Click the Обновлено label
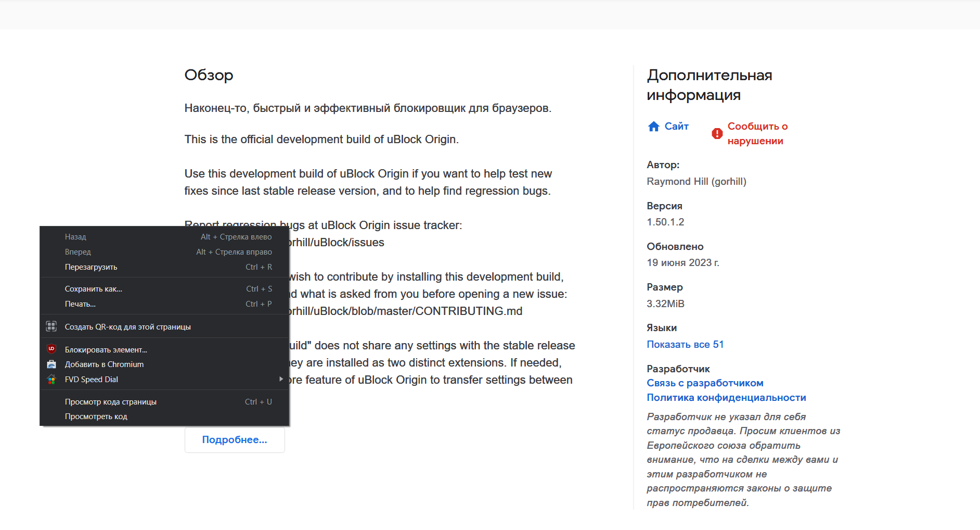The width and height of the screenshot is (980, 530). [x=675, y=246]
